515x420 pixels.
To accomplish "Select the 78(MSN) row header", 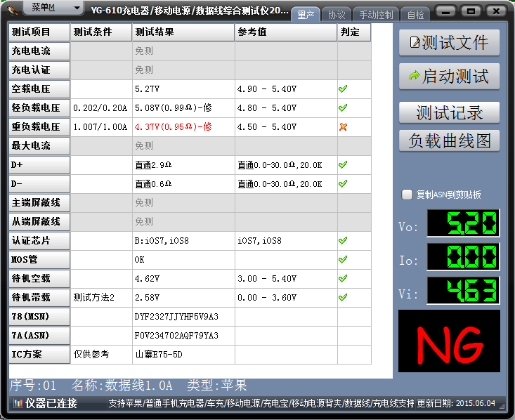I will point(39,317).
